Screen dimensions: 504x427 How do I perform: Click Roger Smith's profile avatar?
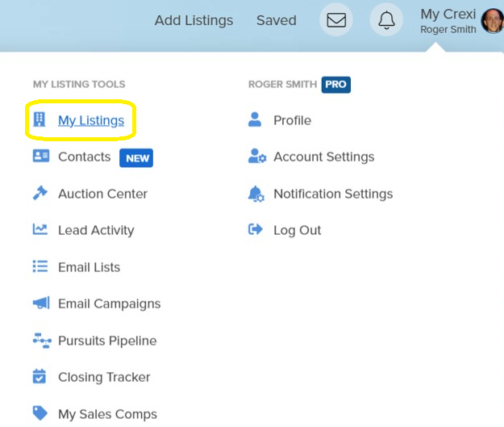pos(492,21)
